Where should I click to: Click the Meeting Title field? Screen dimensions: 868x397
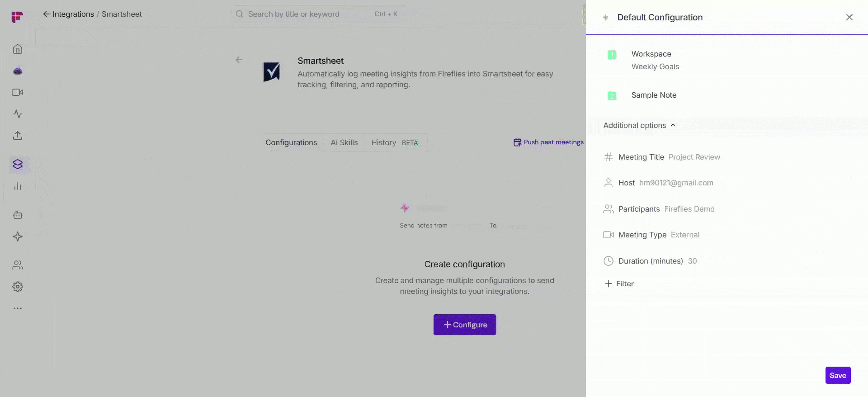click(x=662, y=157)
